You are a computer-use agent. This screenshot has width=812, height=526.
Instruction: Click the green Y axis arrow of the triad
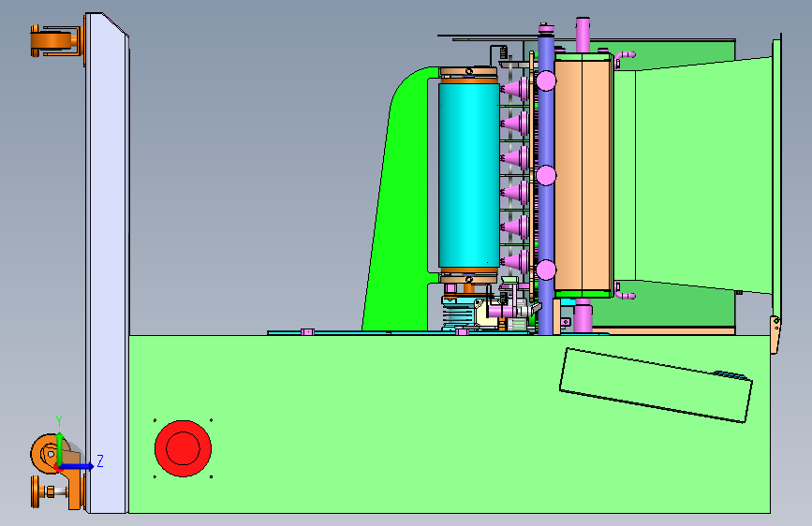click(60, 448)
